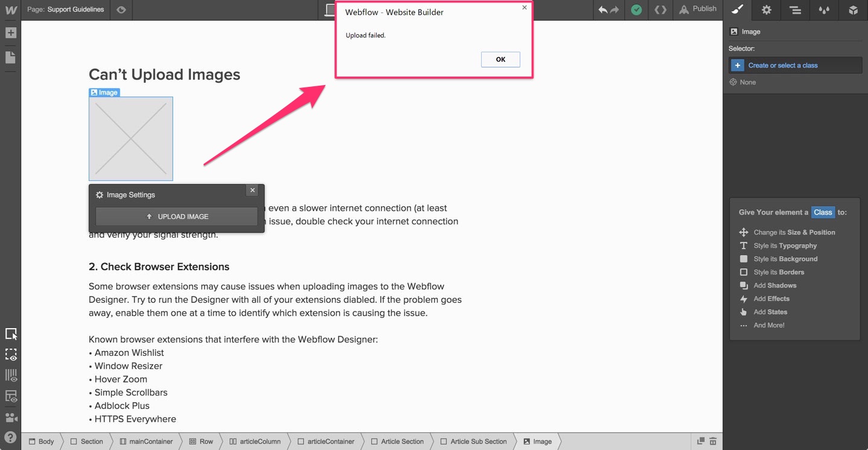868x450 pixels.
Task: Open the Symbols panel cube icon
Action: pyautogui.click(x=853, y=10)
